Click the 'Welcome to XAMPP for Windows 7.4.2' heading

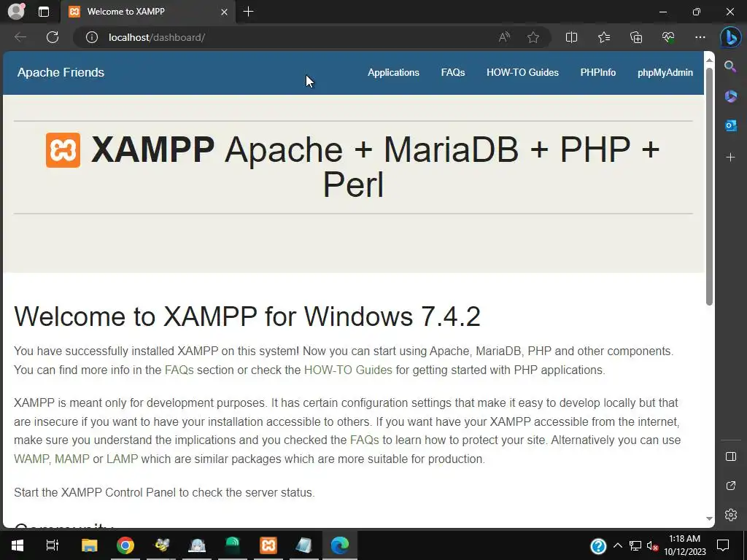coord(247,316)
